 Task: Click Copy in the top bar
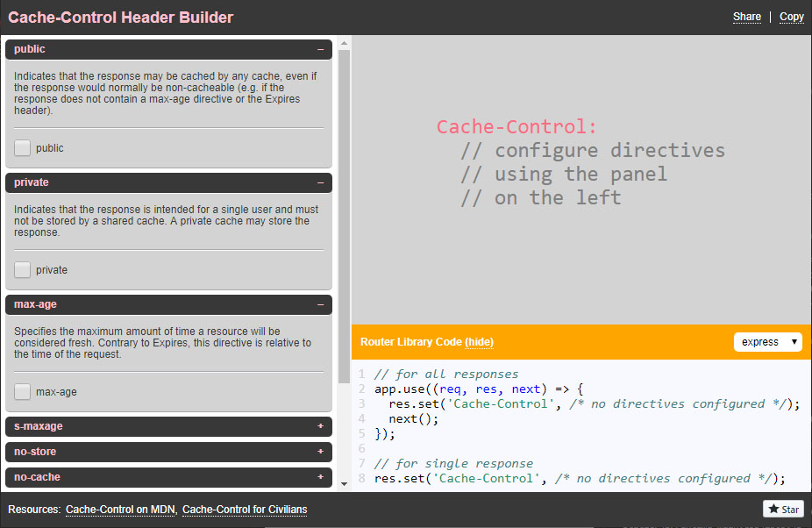pos(792,17)
